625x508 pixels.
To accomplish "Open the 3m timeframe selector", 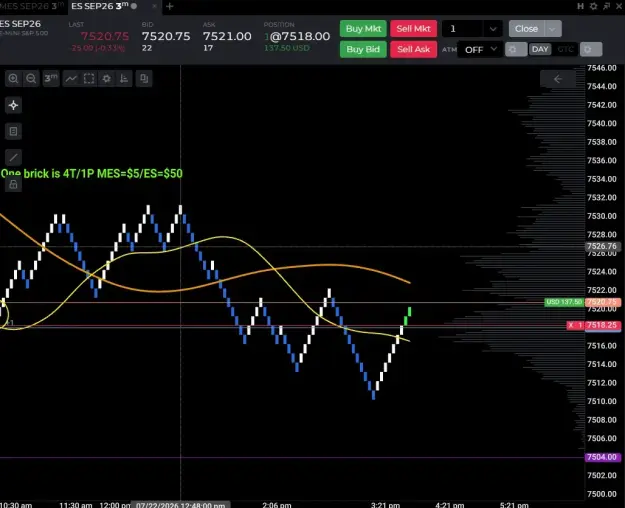I will 51,79.
